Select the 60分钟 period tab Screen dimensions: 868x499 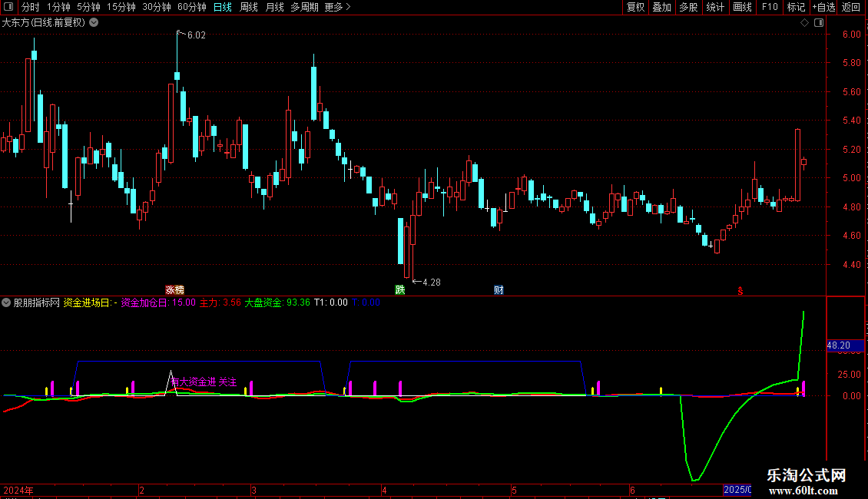pos(192,7)
